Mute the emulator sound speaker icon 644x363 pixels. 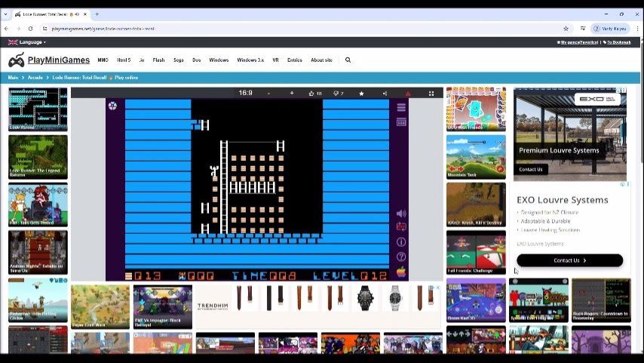point(401,214)
